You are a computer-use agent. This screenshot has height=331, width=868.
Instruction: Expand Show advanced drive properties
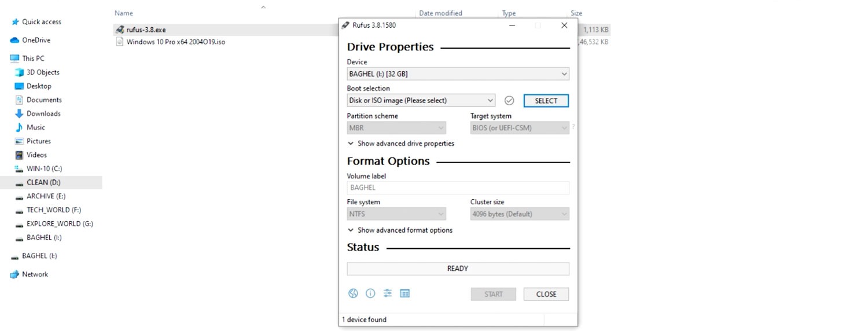(x=401, y=144)
